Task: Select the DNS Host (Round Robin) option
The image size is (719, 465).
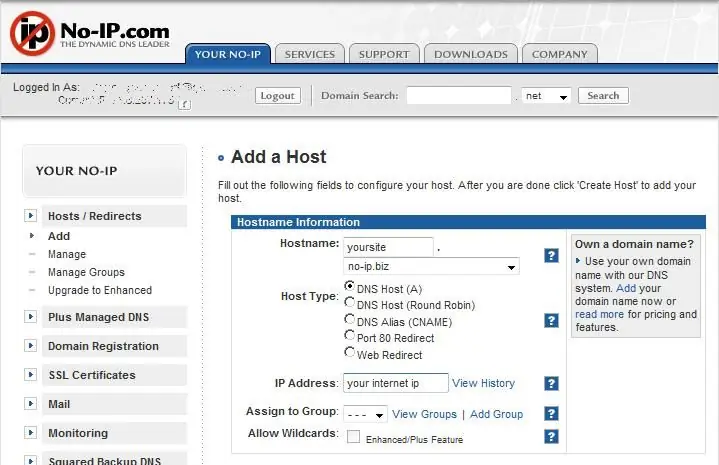Action: tap(349, 302)
